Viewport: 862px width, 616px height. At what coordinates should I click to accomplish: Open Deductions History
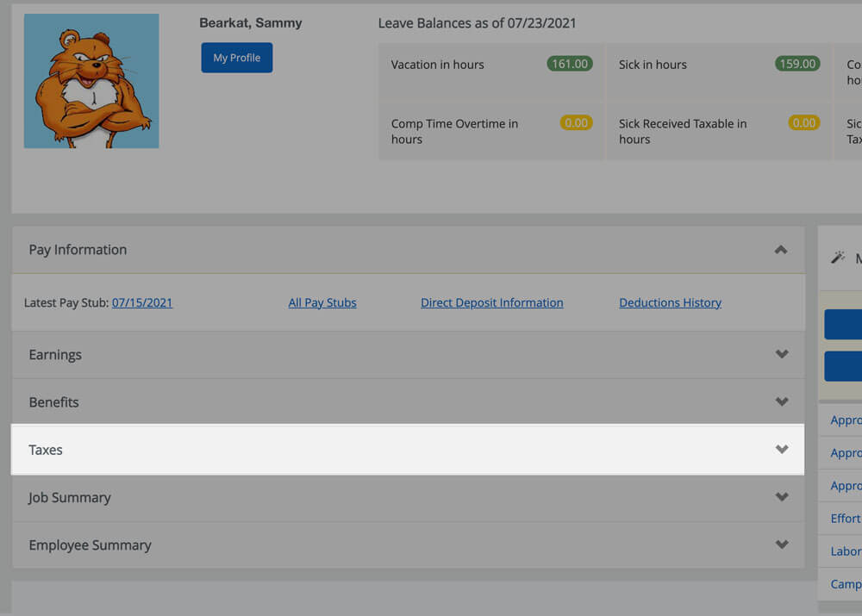click(670, 302)
